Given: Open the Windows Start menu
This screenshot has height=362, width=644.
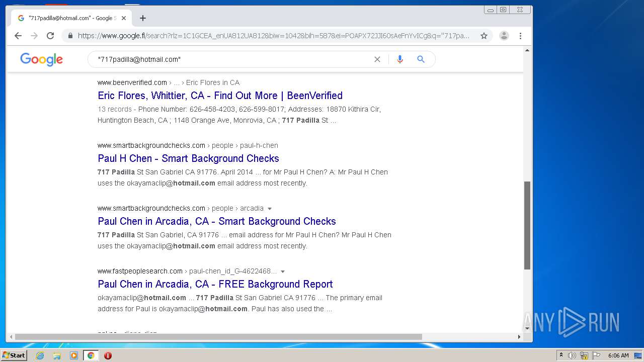Looking at the screenshot, I should click(x=14, y=355).
